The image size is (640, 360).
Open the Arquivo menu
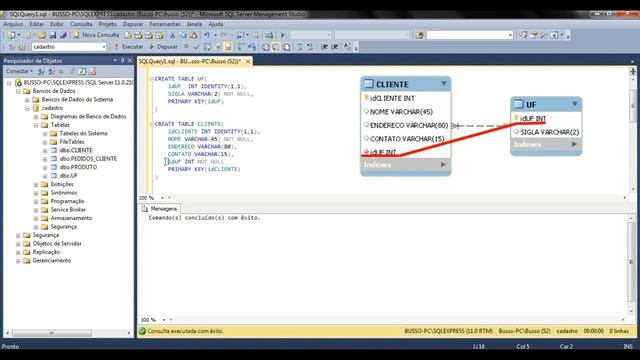click(x=13, y=24)
